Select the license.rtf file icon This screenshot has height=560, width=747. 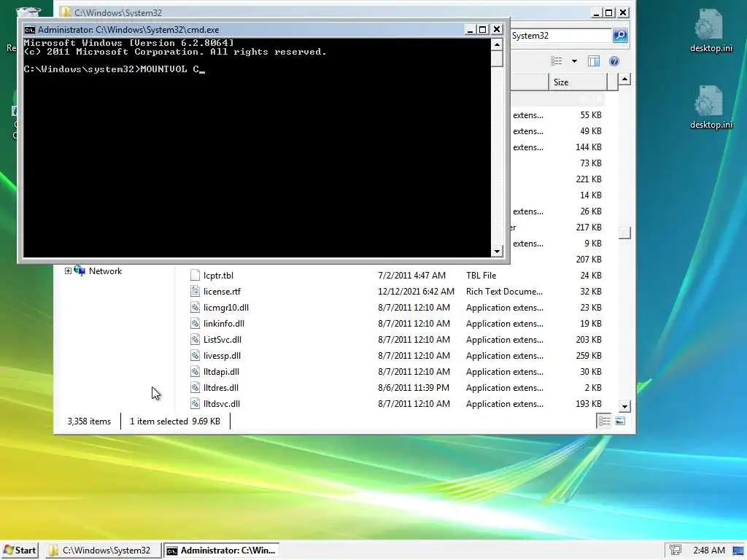point(194,292)
